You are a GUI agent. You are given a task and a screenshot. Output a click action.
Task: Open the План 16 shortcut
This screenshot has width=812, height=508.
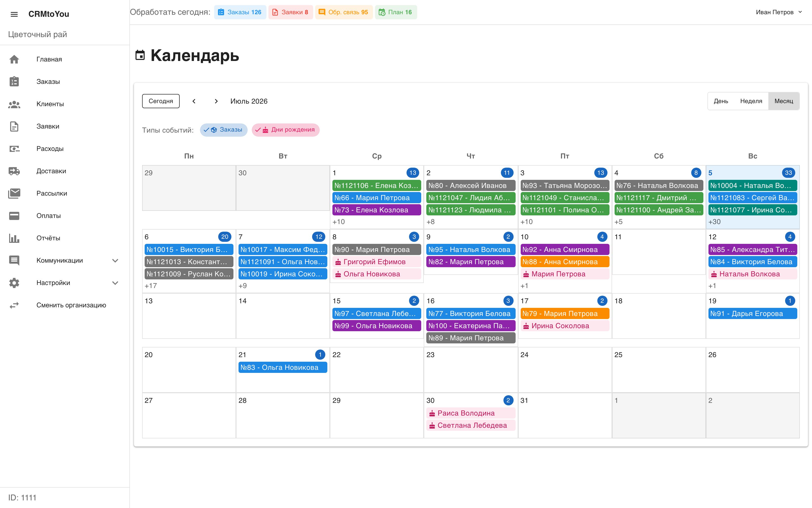pyautogui.click(x=396, y=12)
